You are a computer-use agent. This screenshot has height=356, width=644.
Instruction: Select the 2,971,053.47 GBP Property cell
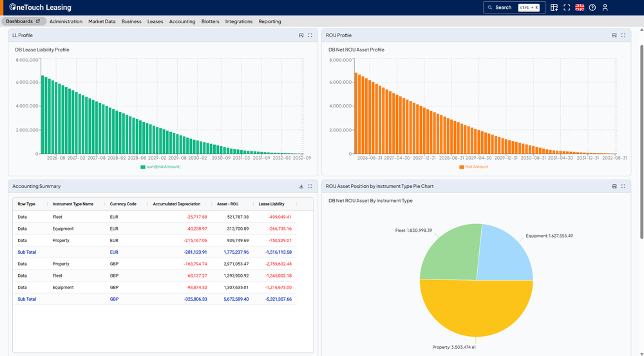tap(236, 264)
